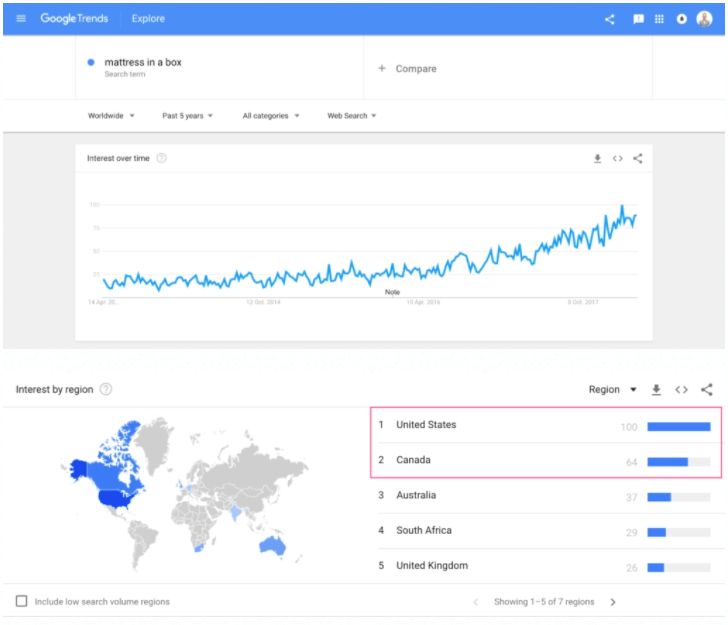Viewport: 728px width, 625px height.
Task: Open the send feedback icon
Action: (x=638, y=19)
